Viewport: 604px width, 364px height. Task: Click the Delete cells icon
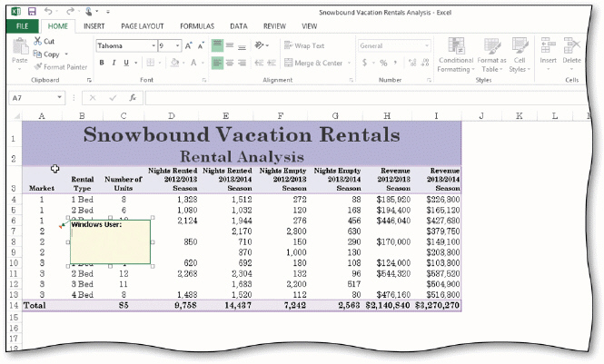tap(571, 46)
